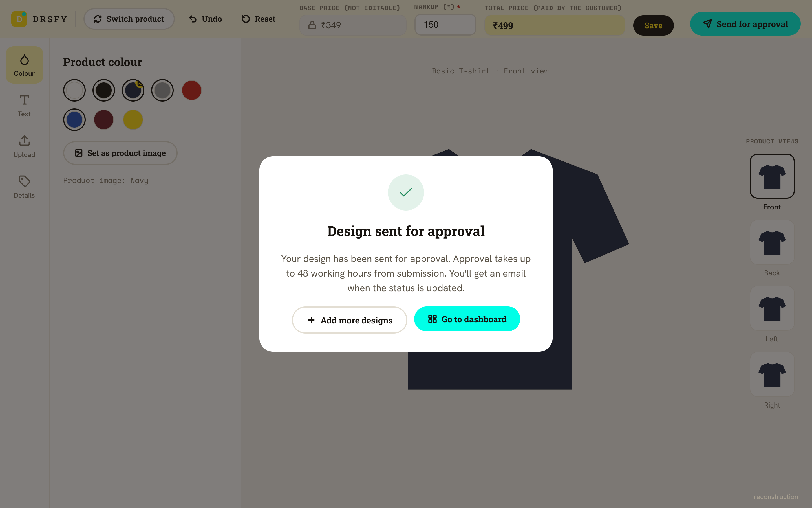
Task: Open the Colour sidebar tab
Action: coord(24,65)
